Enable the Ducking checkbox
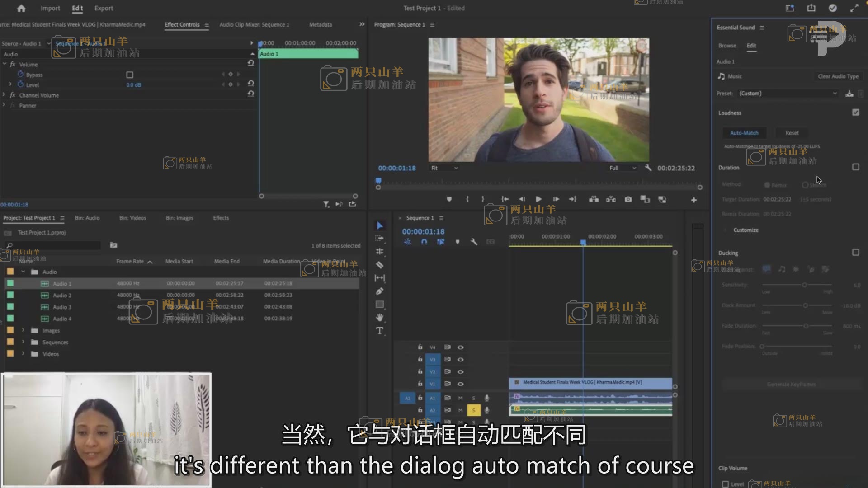 tap(855, 253)
